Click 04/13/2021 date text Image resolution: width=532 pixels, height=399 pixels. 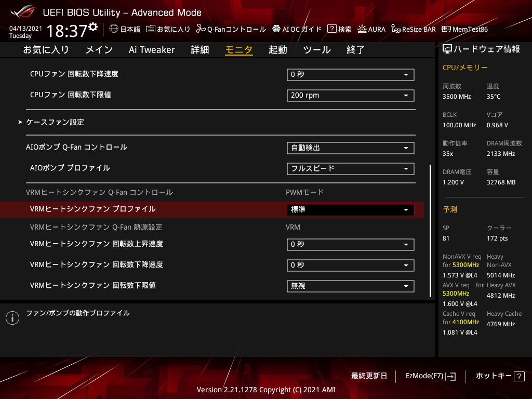(25, 29)
